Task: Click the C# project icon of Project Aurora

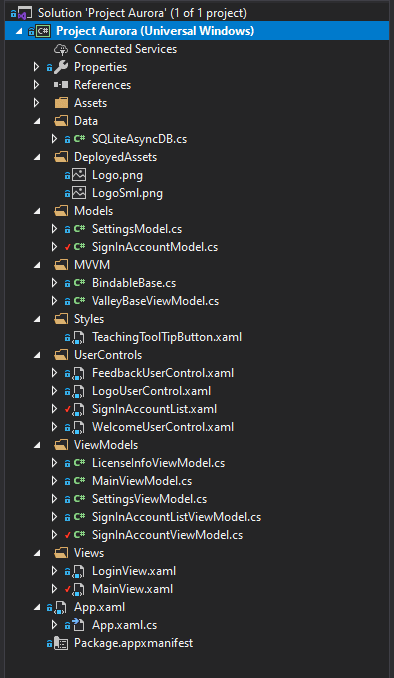Action: pos(44,31)
